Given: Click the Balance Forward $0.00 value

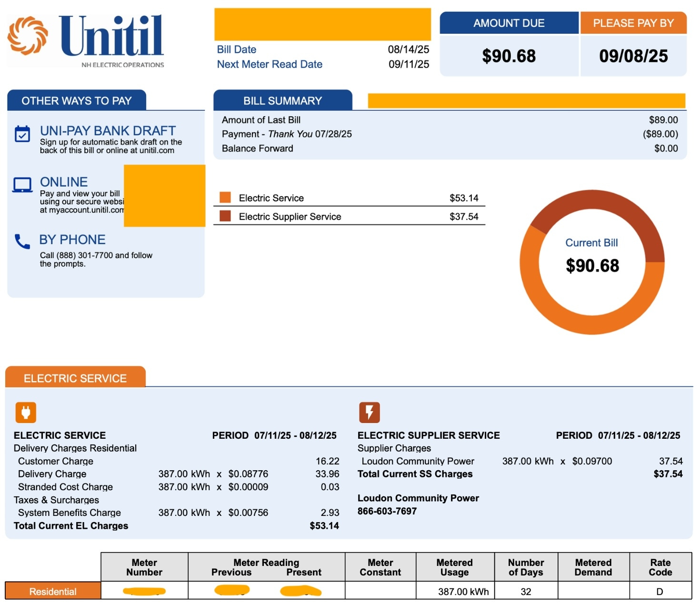Looking at the screenshot, I should point(666,148).
